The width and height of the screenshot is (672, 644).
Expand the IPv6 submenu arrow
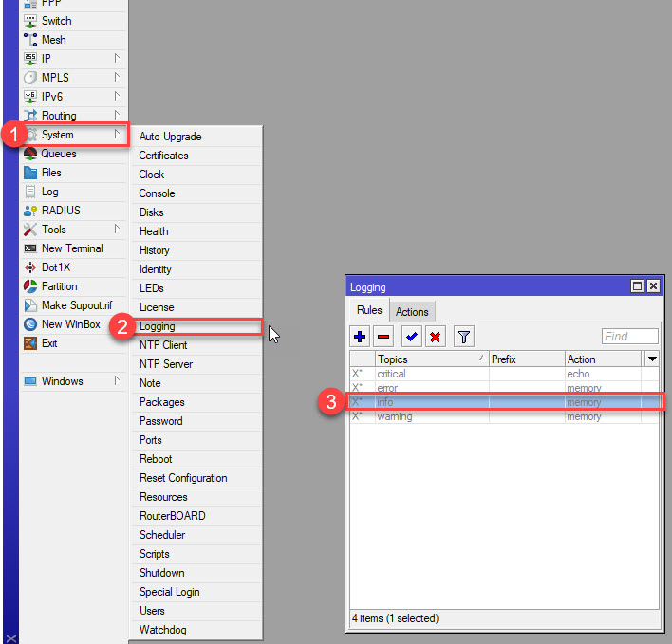pyautogui.click(x=117, y=96)
